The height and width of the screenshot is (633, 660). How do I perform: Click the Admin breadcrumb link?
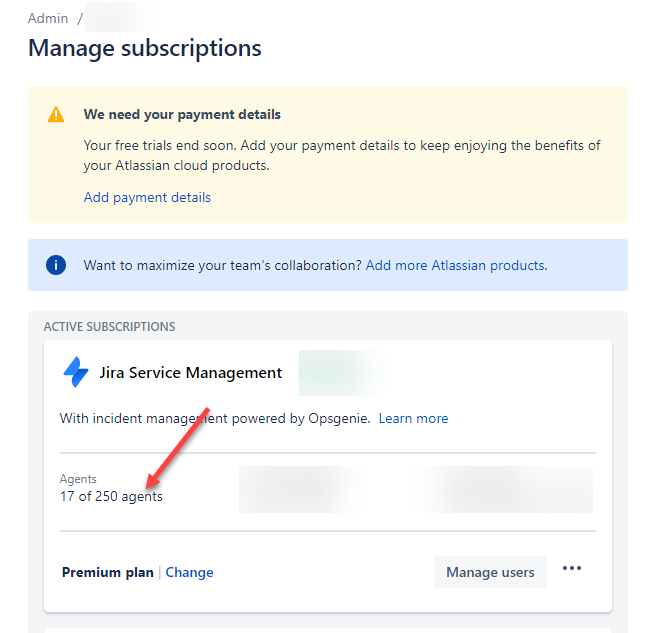48,19
